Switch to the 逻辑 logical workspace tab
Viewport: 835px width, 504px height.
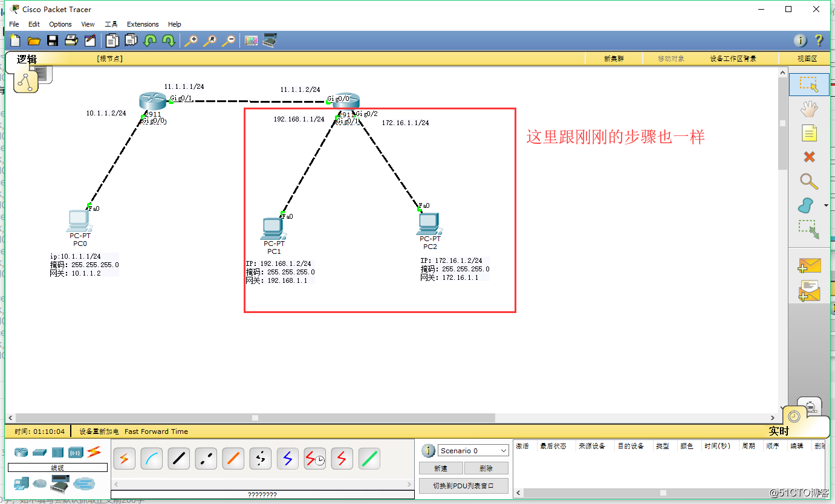27,59
